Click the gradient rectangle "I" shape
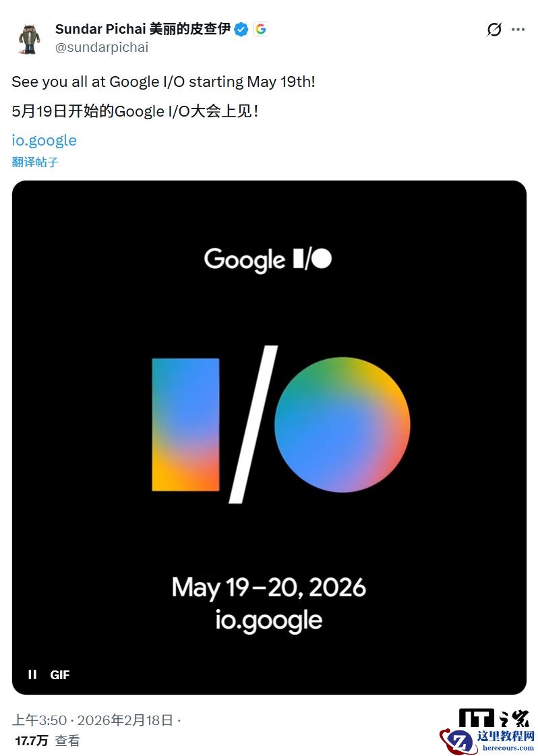Viewport: 538px width, 756px height. 185,424
